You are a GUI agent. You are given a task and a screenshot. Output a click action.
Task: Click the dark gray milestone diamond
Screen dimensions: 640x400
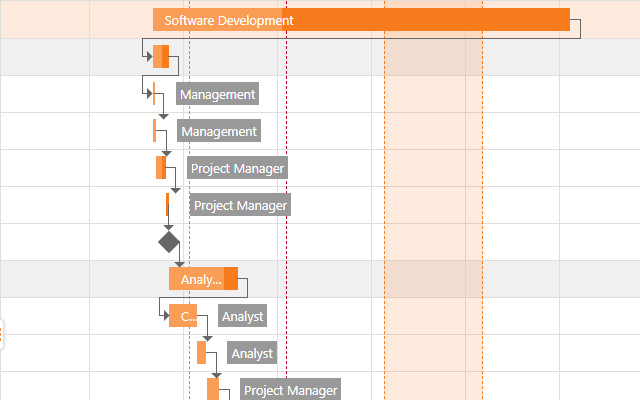[x=169, y=242]
